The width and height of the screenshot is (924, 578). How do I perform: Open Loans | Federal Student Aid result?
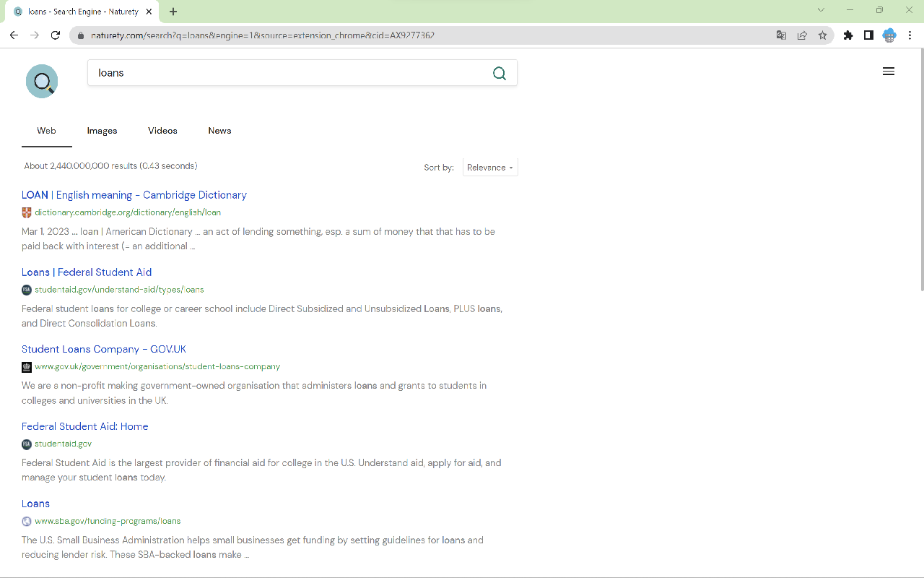pyautogui.click(x=87, y=272)
